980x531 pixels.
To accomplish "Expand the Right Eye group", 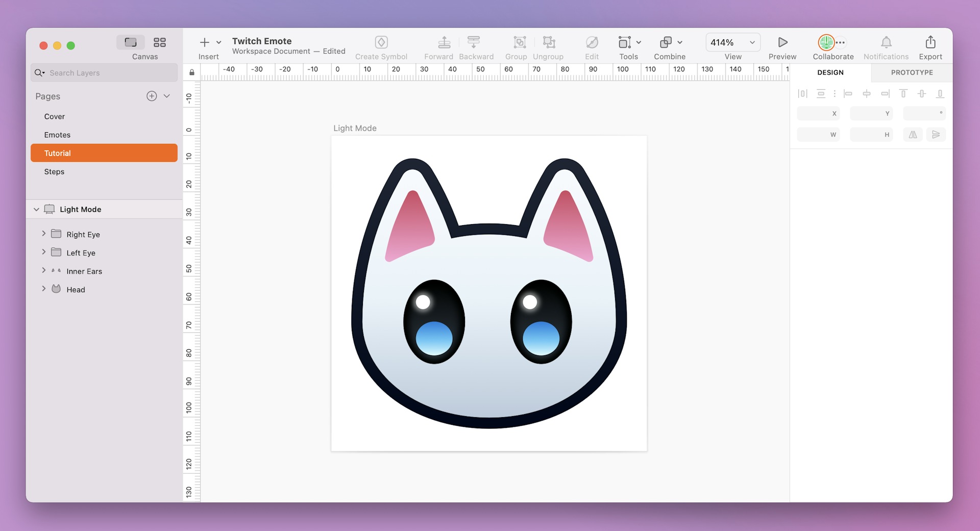I will coord(44,234).
